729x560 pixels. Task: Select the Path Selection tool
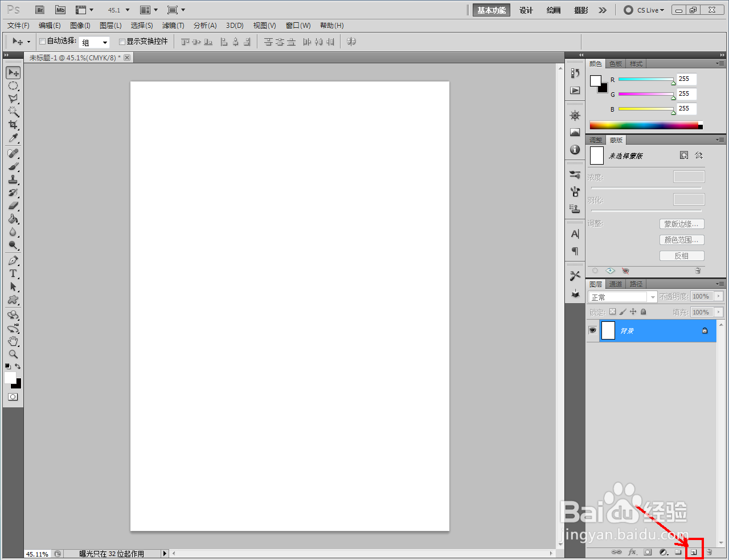pos(13,287)
